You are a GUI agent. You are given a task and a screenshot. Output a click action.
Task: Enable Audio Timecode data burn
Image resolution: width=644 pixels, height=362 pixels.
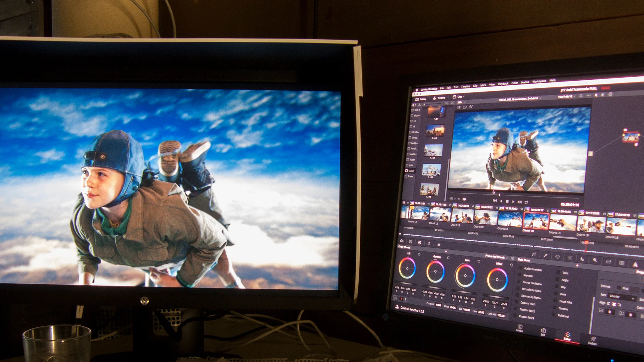[x=520, y=268]
